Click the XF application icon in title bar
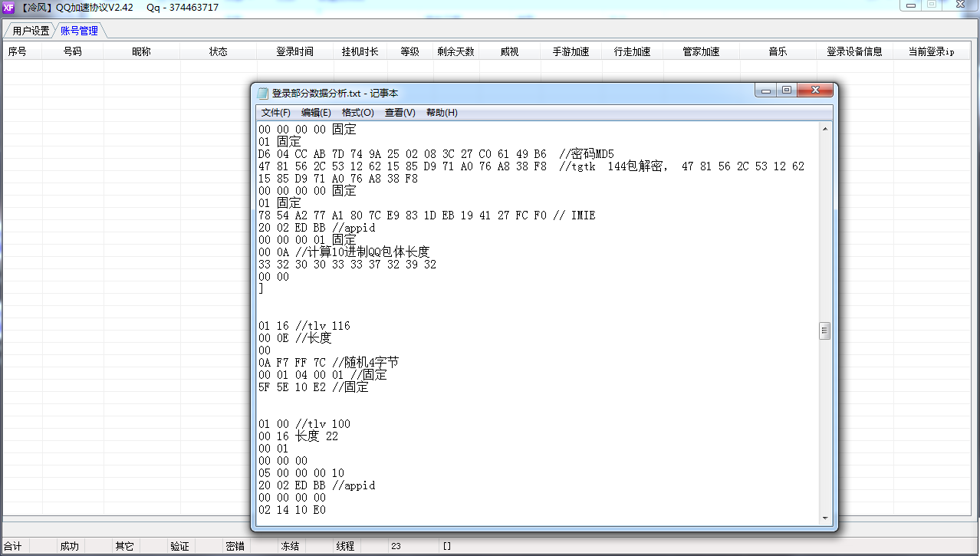The image size is (980, 556). (x=8, y=6)
